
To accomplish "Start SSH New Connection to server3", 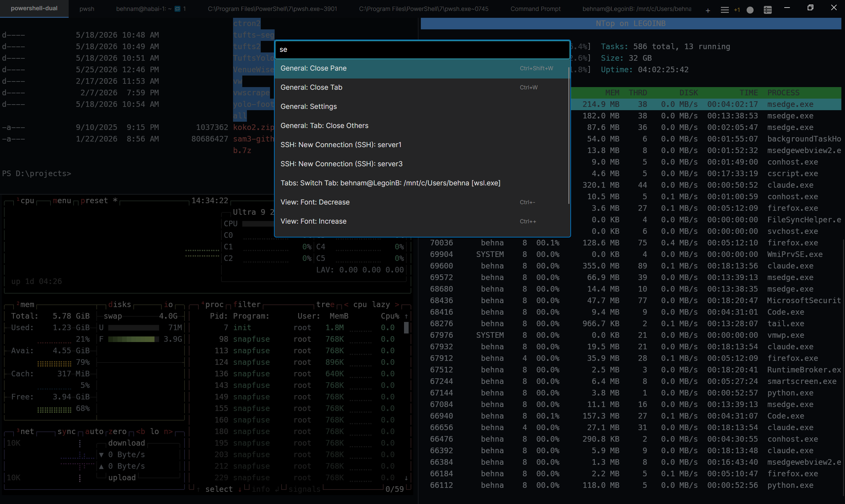I will point(421,164).
